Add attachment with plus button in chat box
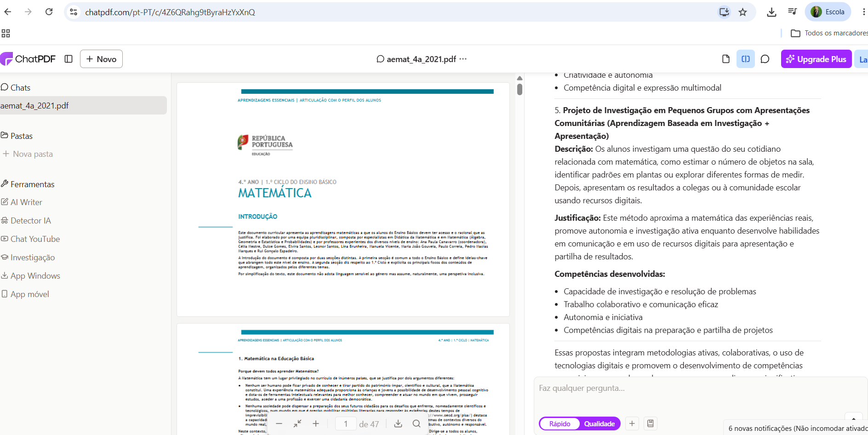The height and width of the screenshot is (435, 868). coord(632,424)
